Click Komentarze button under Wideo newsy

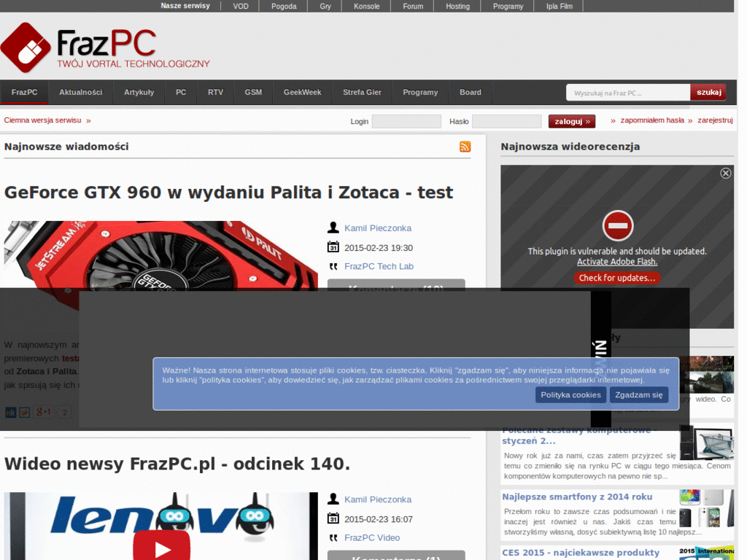pos(396,555)
